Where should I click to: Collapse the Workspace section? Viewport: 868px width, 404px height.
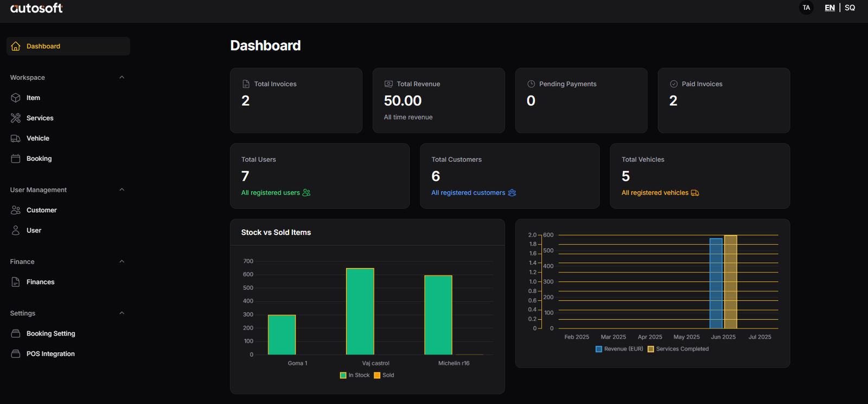click(122, 77)
